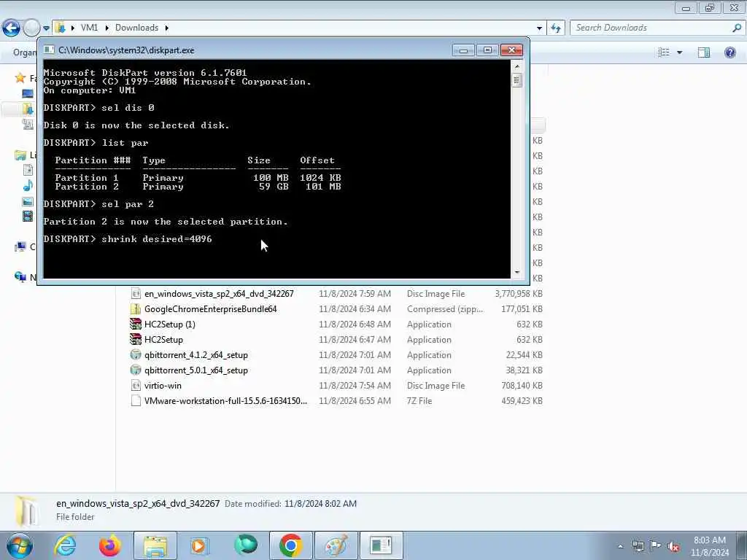Go back in Explorer
The height and width of the screenshot is (560, 747).
click(x=11, y=28)
